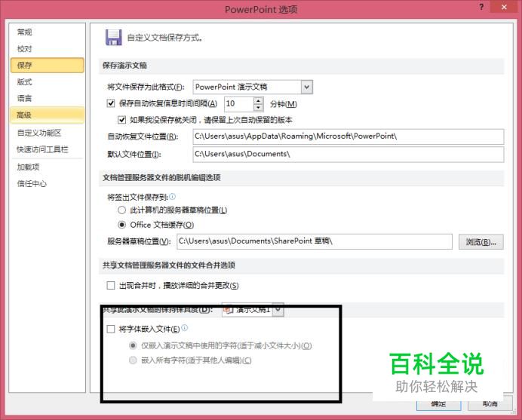The width and height of the screenshot is (522, 420).
Task: Click the 取消 button
Action: pyautogui.click(x=490, y=403)
